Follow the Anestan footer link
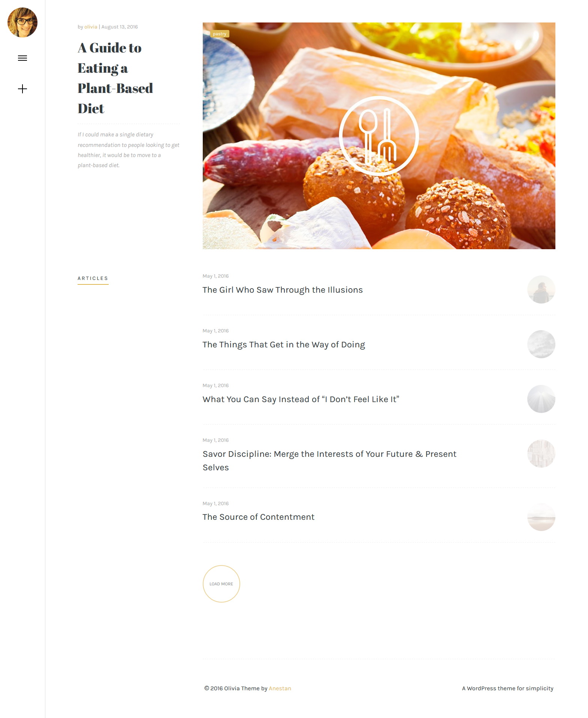Screen dimensions: 588x718 pos(280,688)
